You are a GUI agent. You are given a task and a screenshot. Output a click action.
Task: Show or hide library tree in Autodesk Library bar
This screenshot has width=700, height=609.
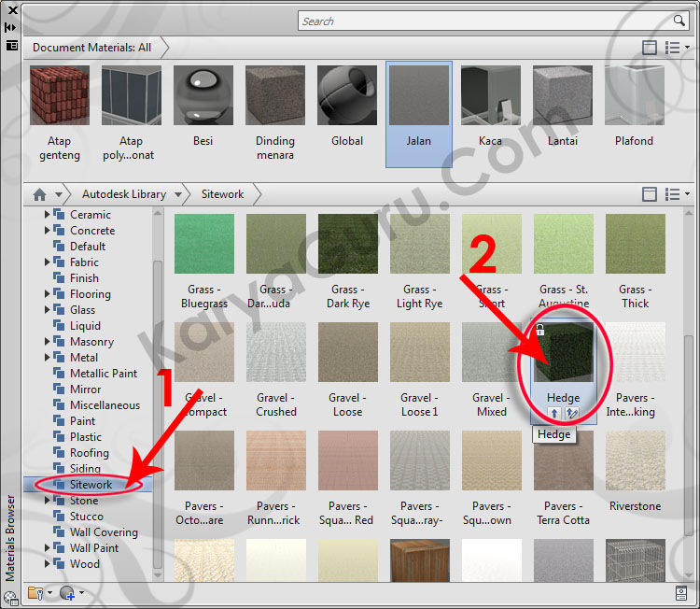[x=650, y=194]
